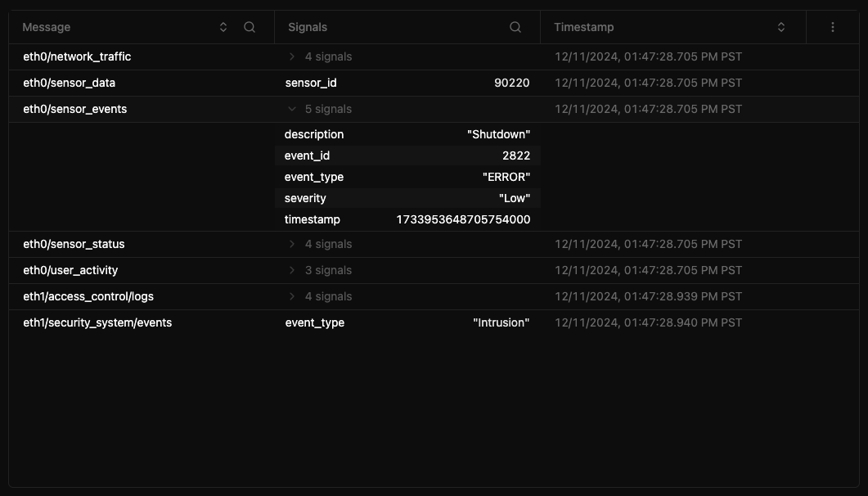
Task: Click the sort arrows on the Message column
Action: [223, 27]
